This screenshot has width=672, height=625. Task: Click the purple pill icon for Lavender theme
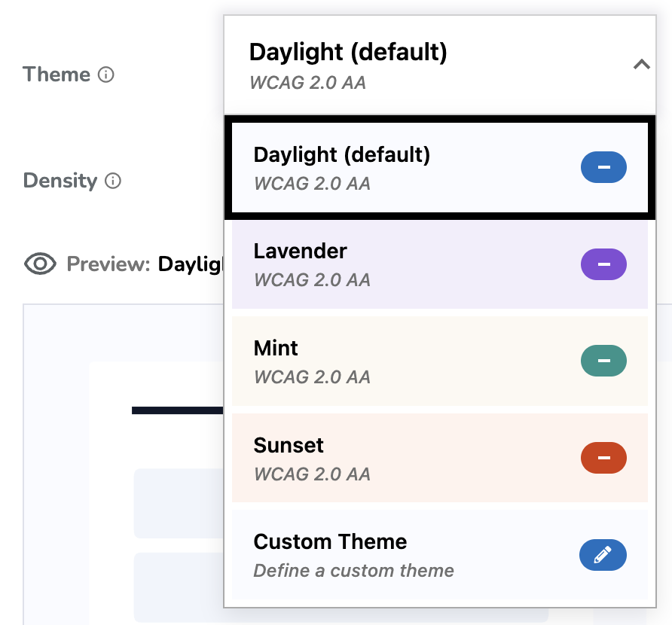pyautogui.click(x=603, y=264)
